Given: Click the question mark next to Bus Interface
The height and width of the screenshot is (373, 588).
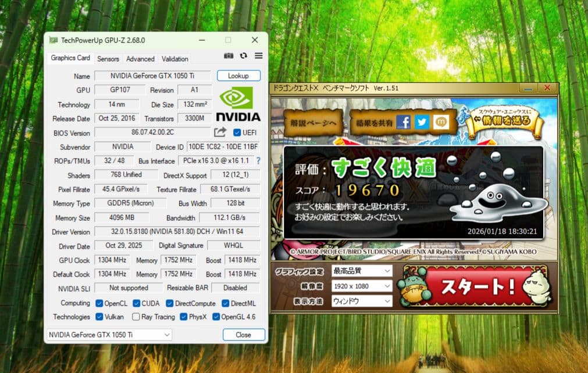Looking at the screenshot, I should pos(258,161).
